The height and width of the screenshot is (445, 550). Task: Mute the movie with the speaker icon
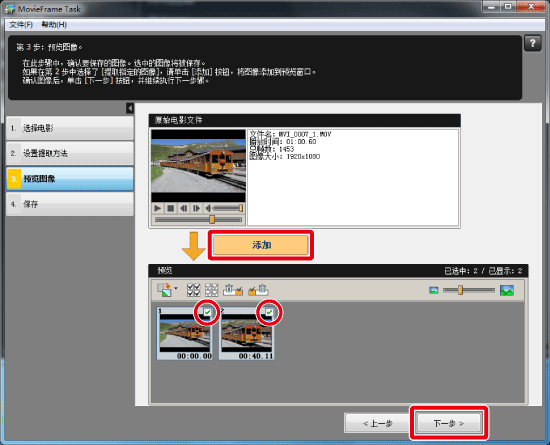208,208
